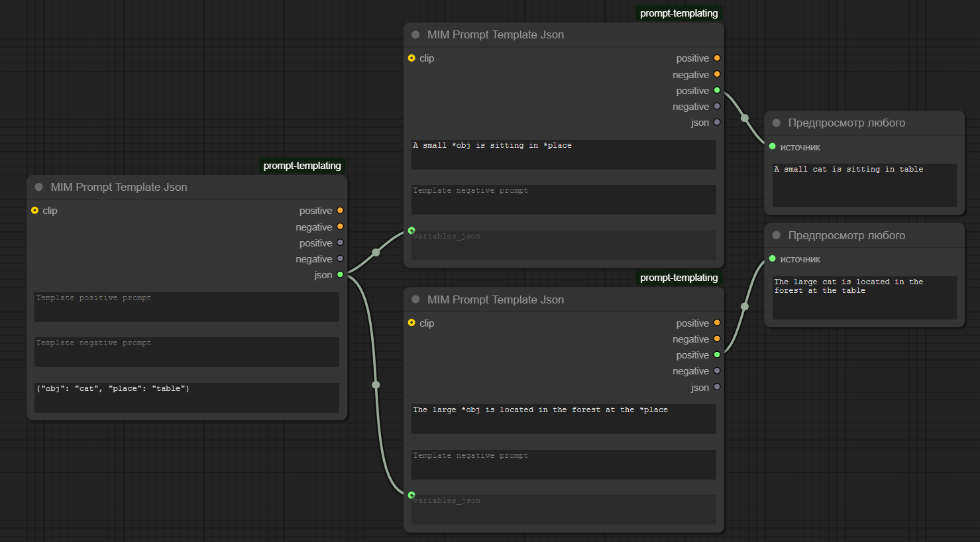
Task: Click prompt-templating badge above the left node
Action: click(302, 166)
